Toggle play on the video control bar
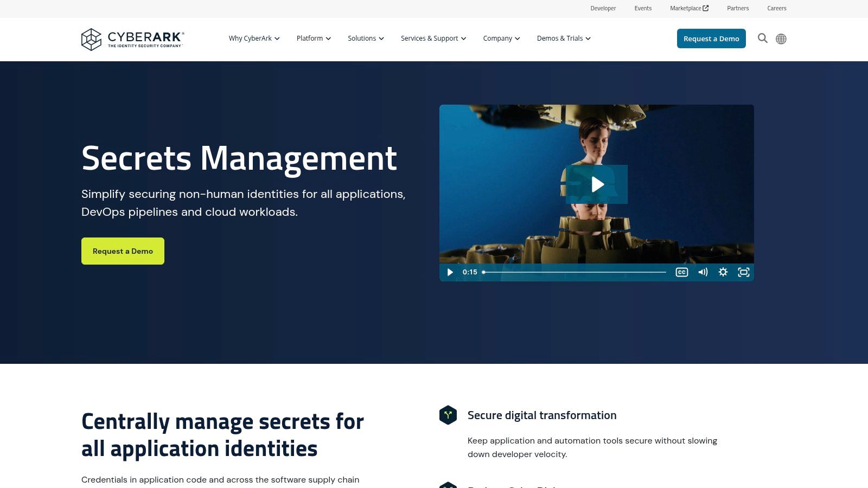 click(450, 272)
